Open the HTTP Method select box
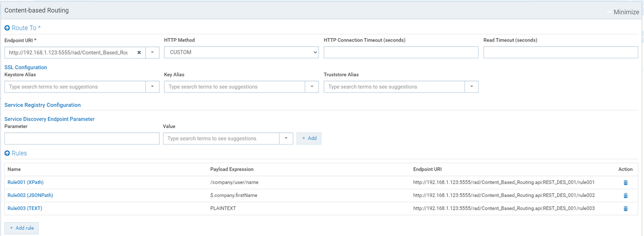This screenshot has height=236, width=644. pos(241,52)
